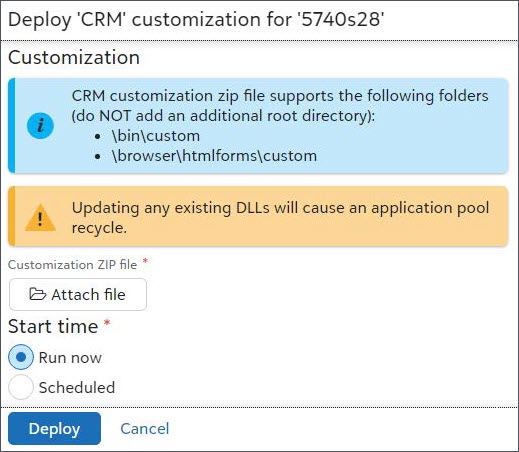Click the \browser\htmlforms\custom folder text
The width and height of the screenshot is (519, 452).
click(214, 156)
